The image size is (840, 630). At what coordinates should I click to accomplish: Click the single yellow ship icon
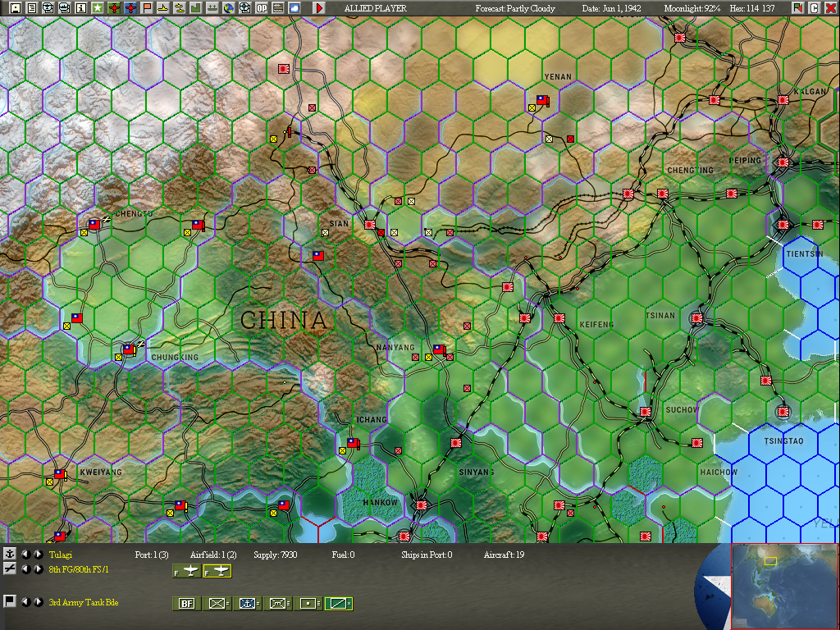tap(163, 8)
